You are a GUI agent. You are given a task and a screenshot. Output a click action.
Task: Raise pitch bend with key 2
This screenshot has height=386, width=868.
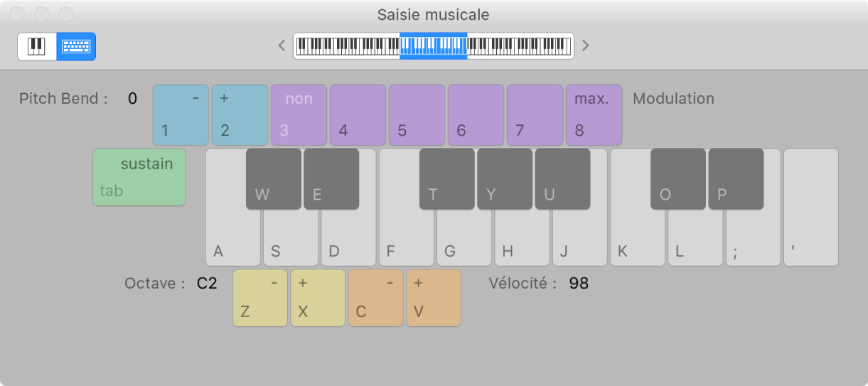[x=240, y=114]
